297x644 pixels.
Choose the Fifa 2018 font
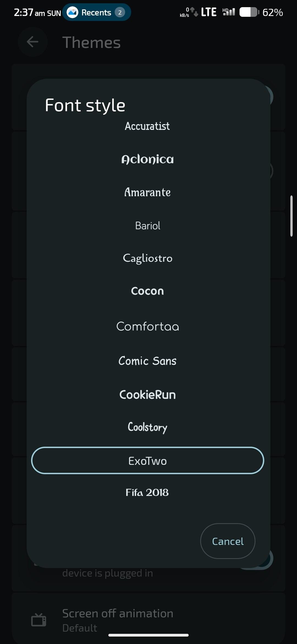pos(147,493)
